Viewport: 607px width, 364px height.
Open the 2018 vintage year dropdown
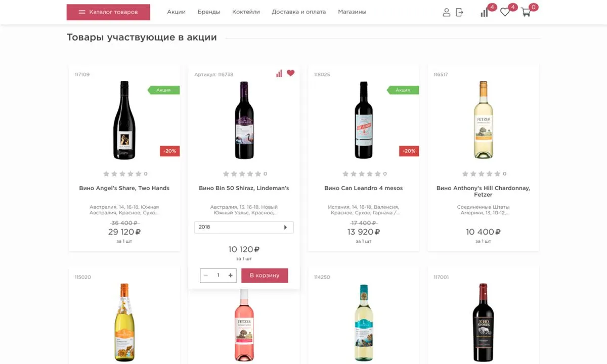pyautogui.click(x=244, y=227)
